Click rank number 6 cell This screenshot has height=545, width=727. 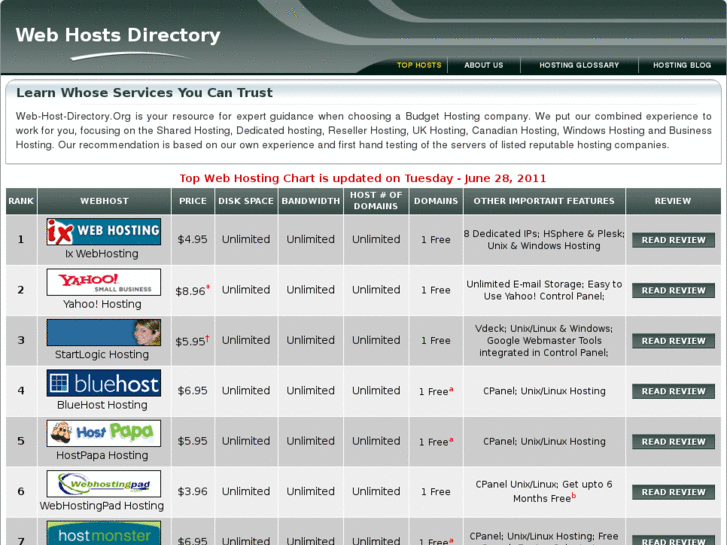(x=21, y=491)
